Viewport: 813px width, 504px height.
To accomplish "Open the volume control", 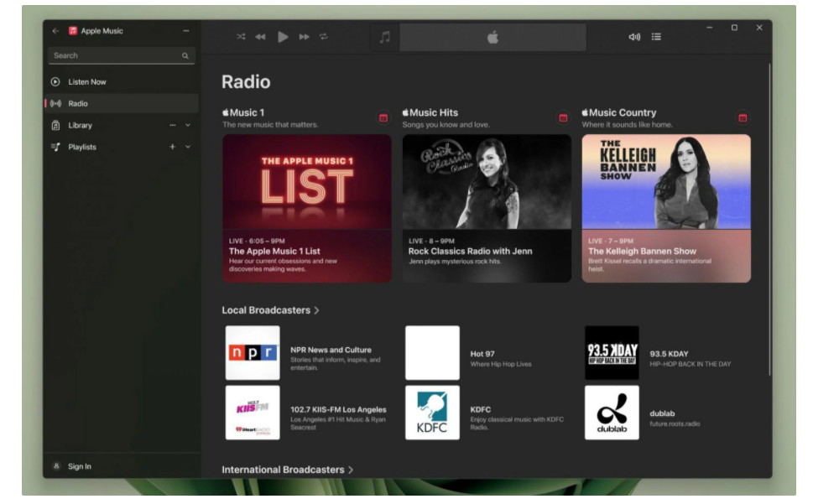I will (x=634, y=37).
